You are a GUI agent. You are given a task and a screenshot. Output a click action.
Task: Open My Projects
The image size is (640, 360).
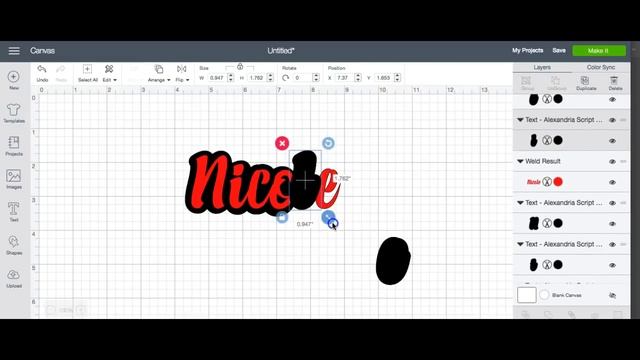(x=527, y=51)
